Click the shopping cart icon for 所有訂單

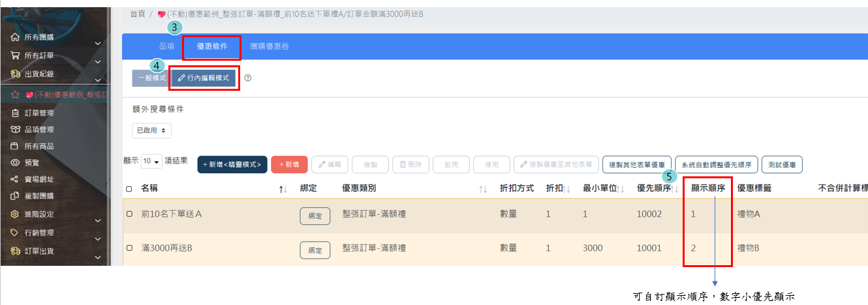[x=15, y=56]
